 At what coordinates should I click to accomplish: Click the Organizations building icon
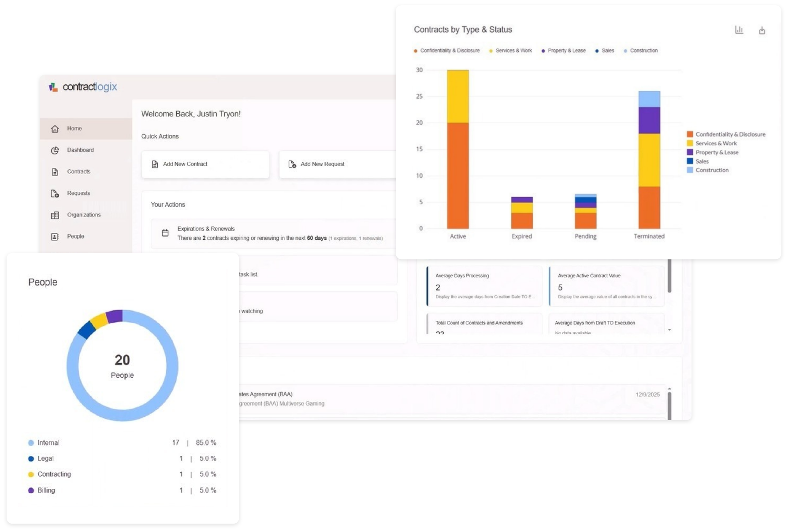[55, 215]
